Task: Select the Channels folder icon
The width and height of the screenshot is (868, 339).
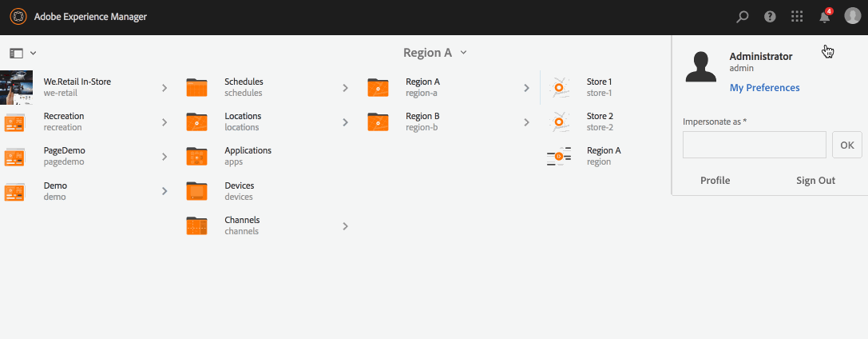Action: coord(196,225)
